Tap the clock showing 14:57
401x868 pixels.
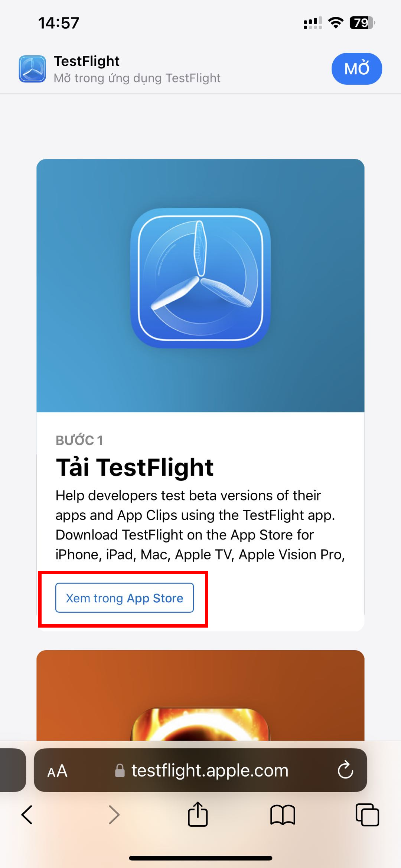point(59,23)
